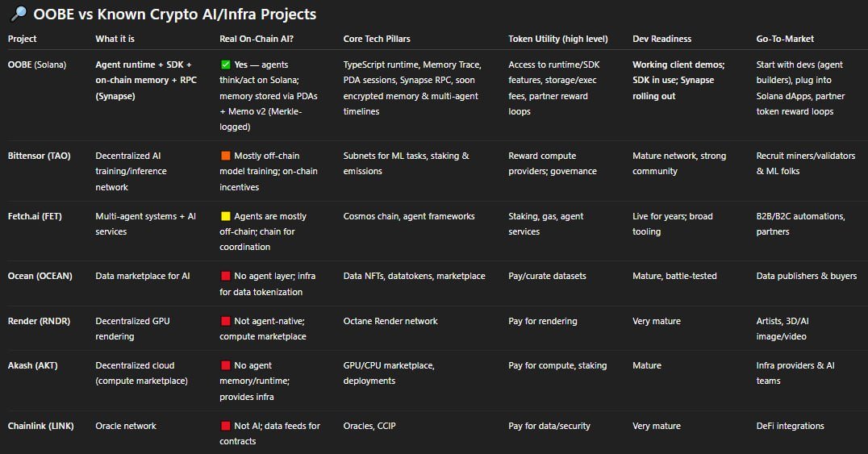Click 'Working client demos; SDK in use' cell
The image size is (868, 454).
pyautogui.click(x=678, y=81)
